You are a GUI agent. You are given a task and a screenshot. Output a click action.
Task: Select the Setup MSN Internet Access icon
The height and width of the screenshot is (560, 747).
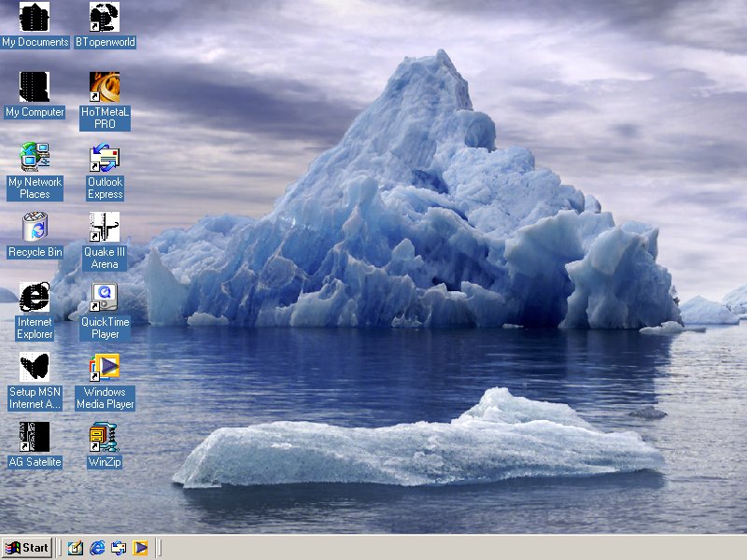pyautogui.click(x=35, y=368)
